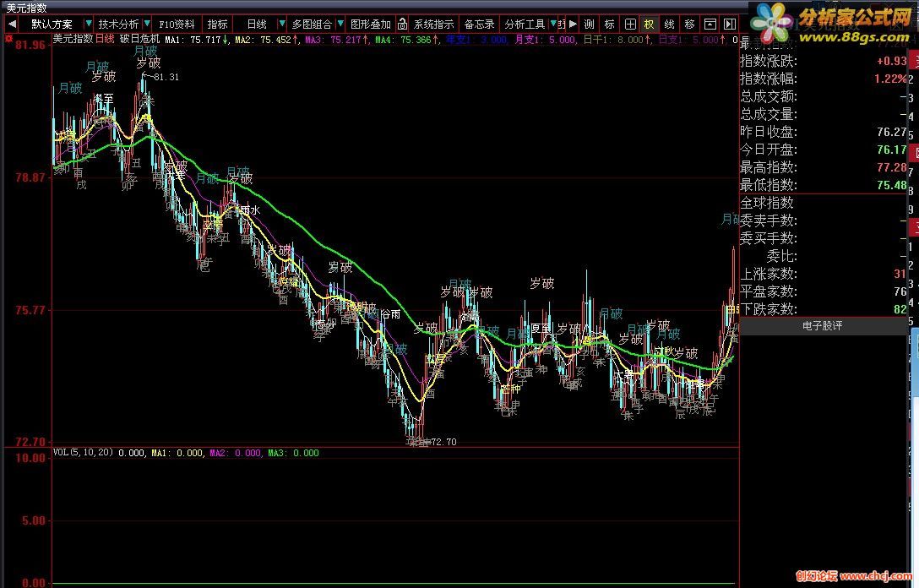Click 日干1: 8.000 value
The image size is (919, 588).
click(x=617, y=40)
